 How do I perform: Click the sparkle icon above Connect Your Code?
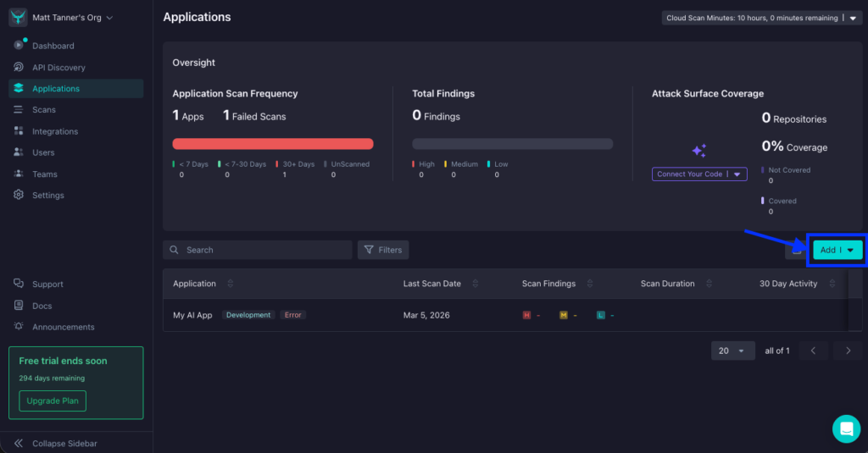tap(699, 151)
